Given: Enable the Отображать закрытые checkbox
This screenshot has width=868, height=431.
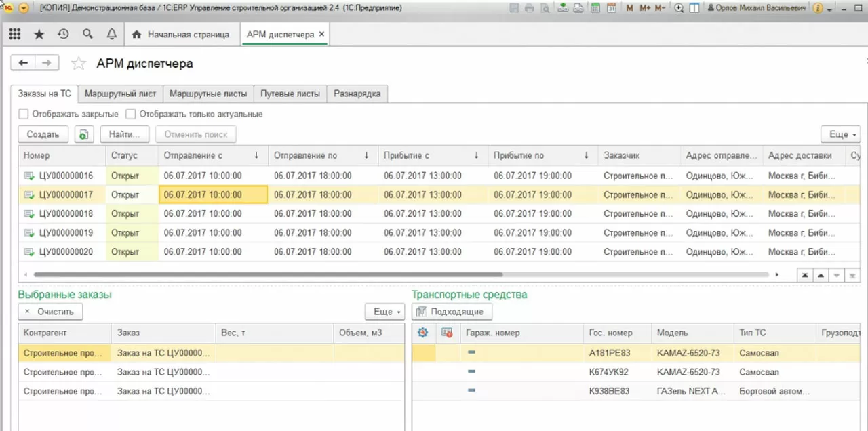Looking at the screenshot, I should click(x=24, y=114).
